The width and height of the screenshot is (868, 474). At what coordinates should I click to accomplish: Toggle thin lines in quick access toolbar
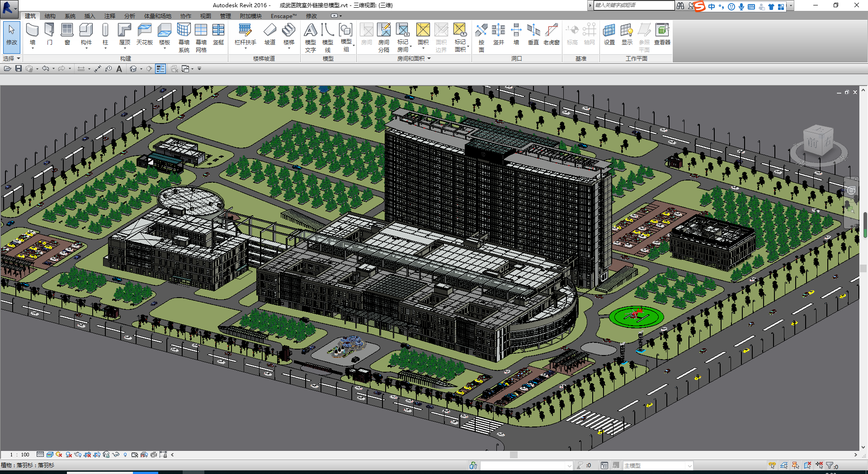click(160, 69)
